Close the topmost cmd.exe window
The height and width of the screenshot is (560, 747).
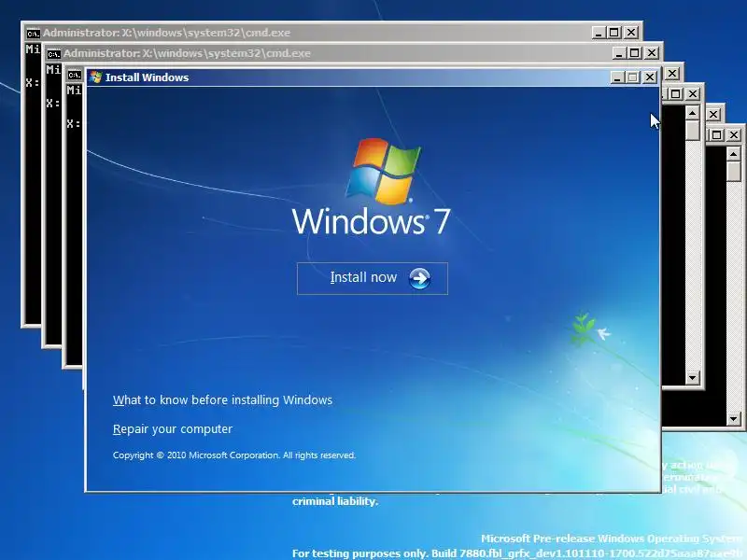click(x=631, y=33)
